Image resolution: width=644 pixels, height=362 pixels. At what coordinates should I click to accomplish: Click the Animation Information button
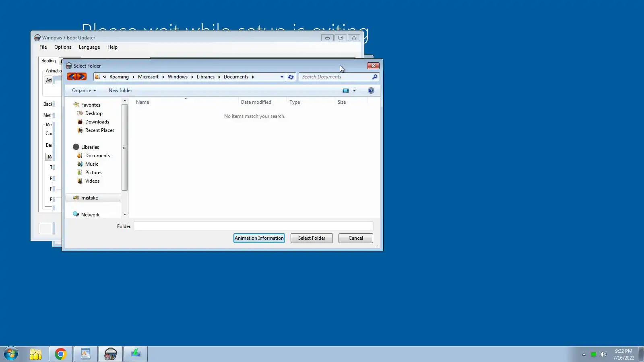tap(259, 238)
